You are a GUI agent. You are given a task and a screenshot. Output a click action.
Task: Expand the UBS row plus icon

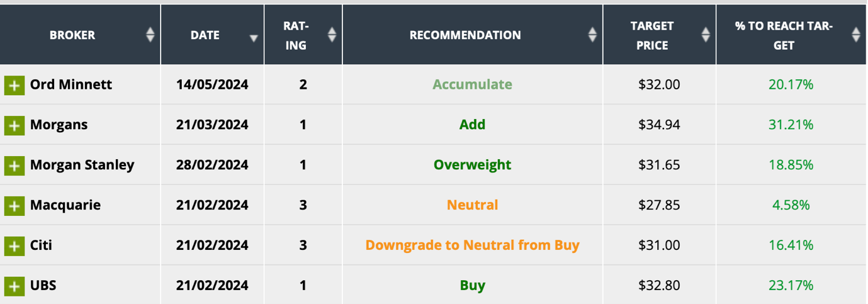click(14, 286)
